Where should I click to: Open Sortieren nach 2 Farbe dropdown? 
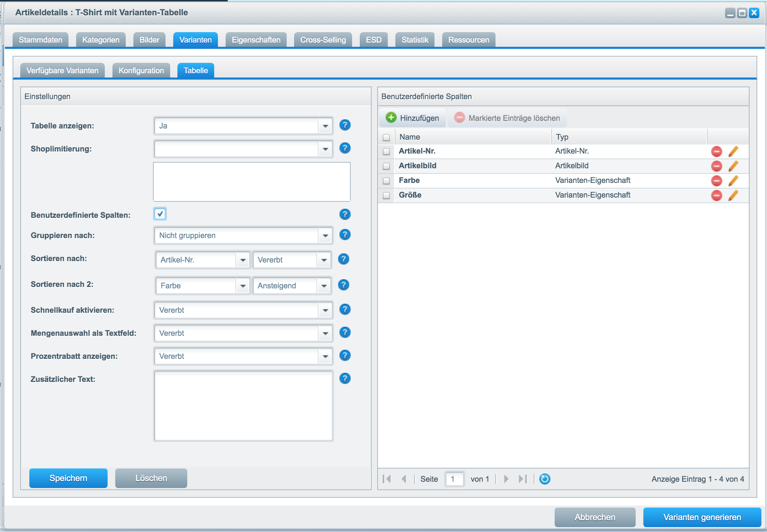click(x=243, y=286)
